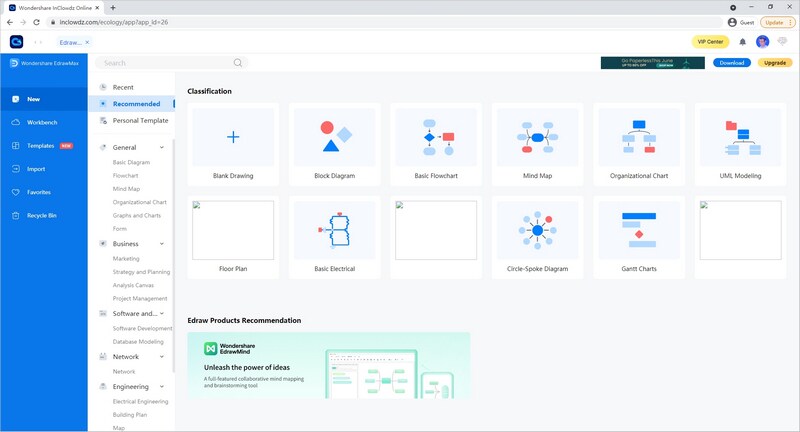This screenshot has height=432, width=800.
Task: Open the Basic Electrical template
Action: point(335,237)
